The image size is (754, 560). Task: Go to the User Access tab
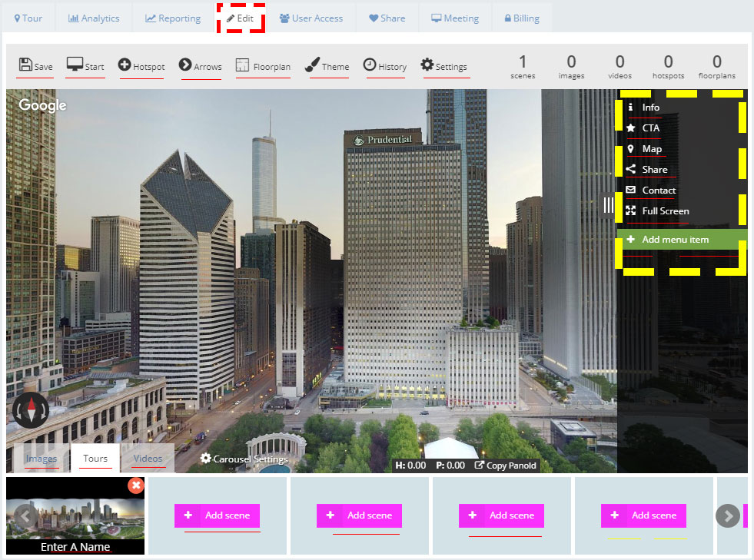pos(311,18)
